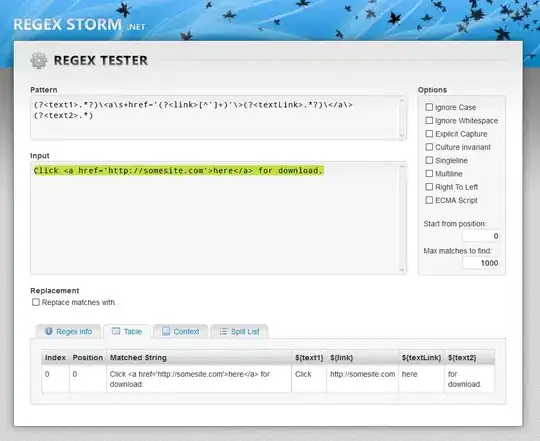The image size is (540, 441).
Task: Click Input box scroll down arrow
Action: pos(402,270)
